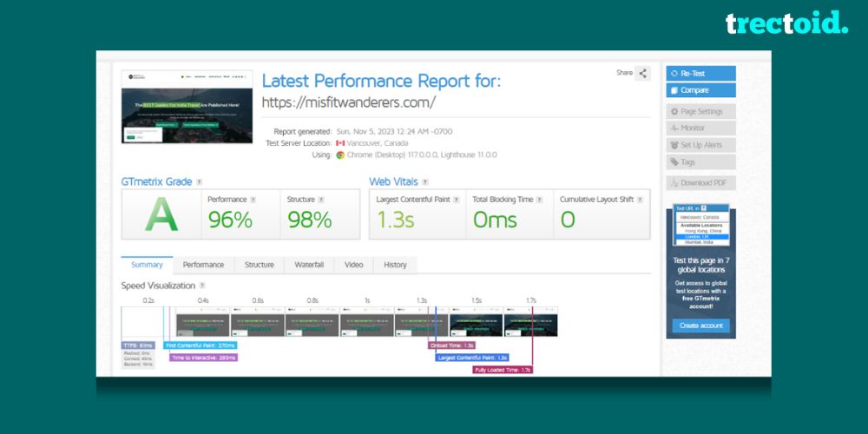Click the Vancouver, Canada server location text
868x434 pixels.
(378, 143)
